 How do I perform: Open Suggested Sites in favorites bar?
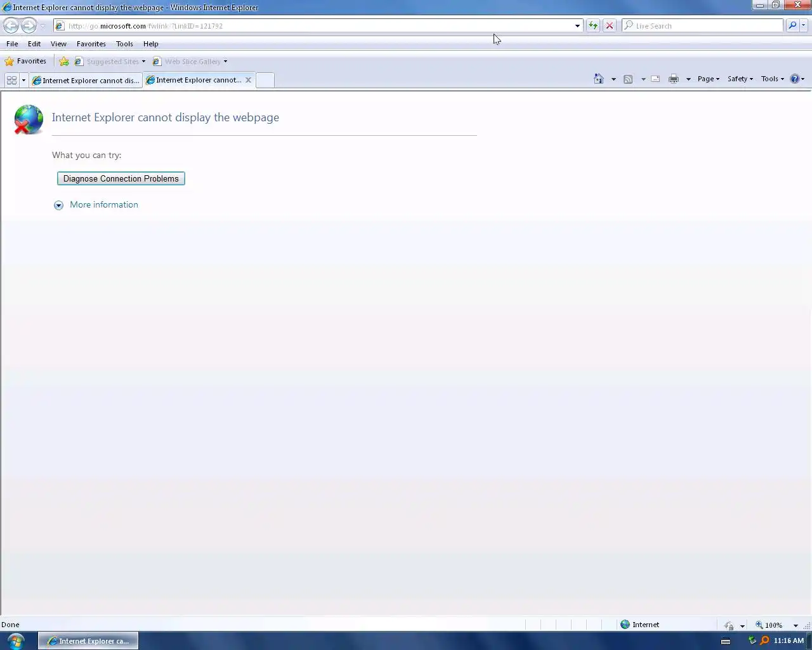[110, 62]
